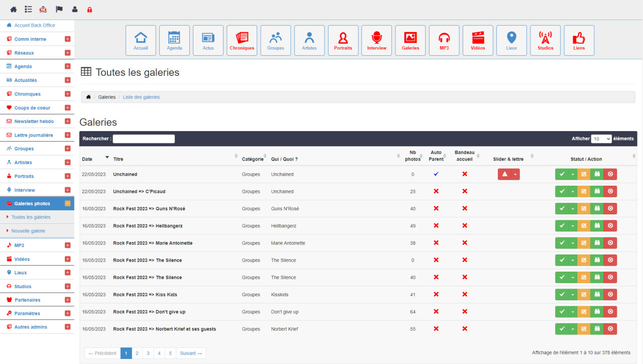The height and width of the screenshot is (364, 643).
Task: Open the Afficher elements count dropdown
Action: (601, 139)
